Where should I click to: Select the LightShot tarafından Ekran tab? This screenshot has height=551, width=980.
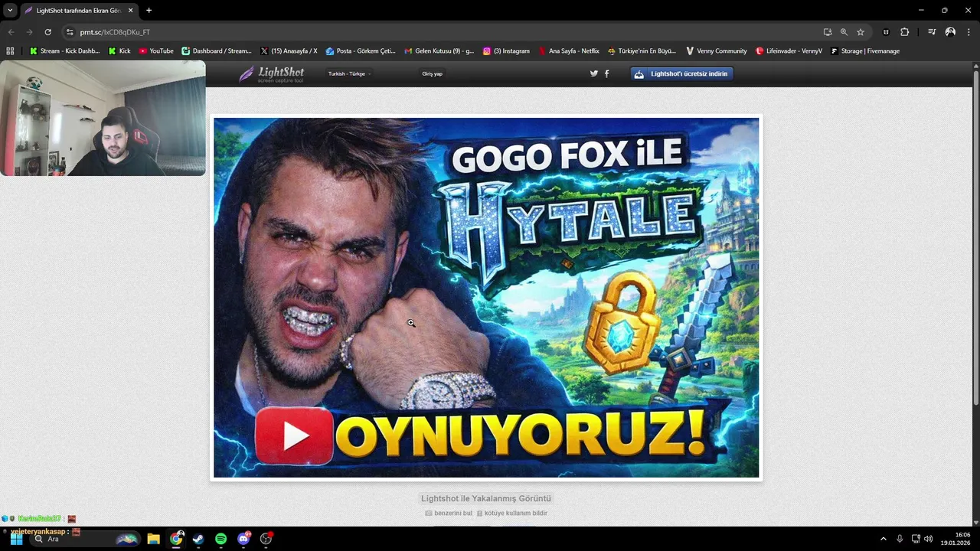pyautogui.click(x=78, y=11)
